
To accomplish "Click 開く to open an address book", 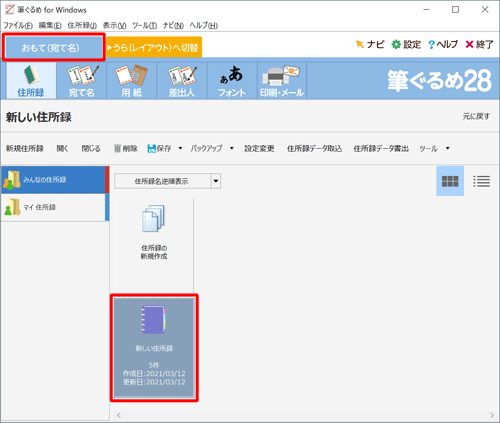I will [x=62, y=148].
